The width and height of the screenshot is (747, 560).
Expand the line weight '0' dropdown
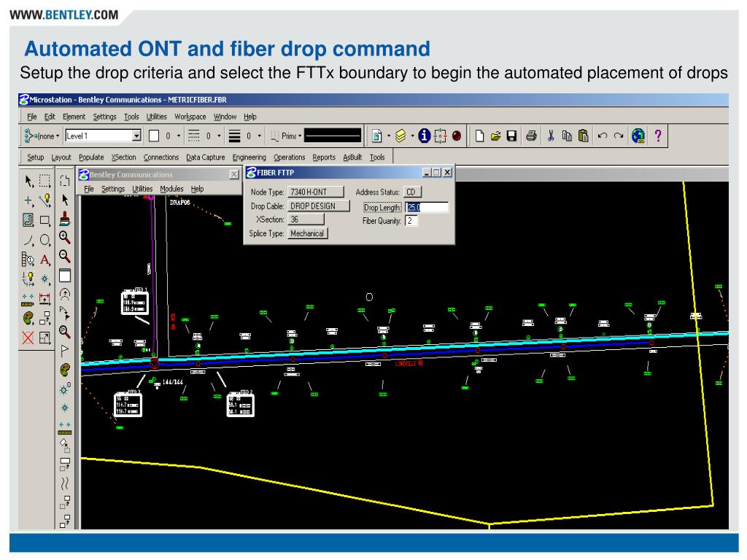[x=260, y=136]
